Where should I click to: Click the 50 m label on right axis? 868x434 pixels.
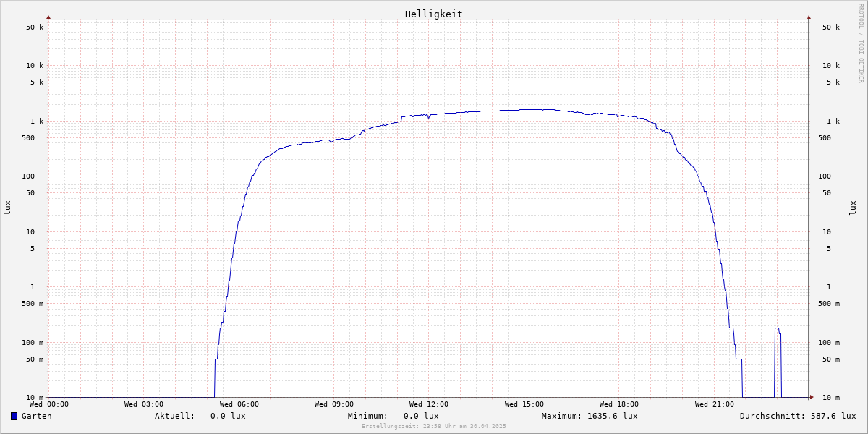click(x=831, y=359)
